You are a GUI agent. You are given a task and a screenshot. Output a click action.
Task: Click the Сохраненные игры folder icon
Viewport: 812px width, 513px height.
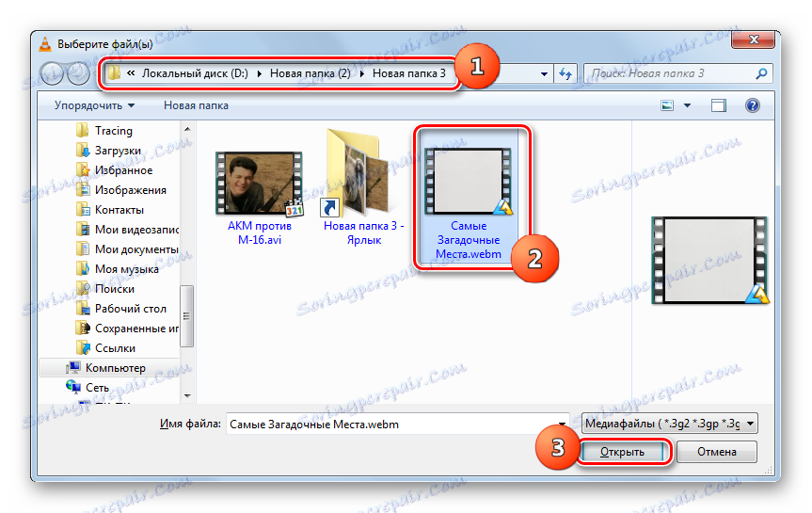tap(83, 328)
